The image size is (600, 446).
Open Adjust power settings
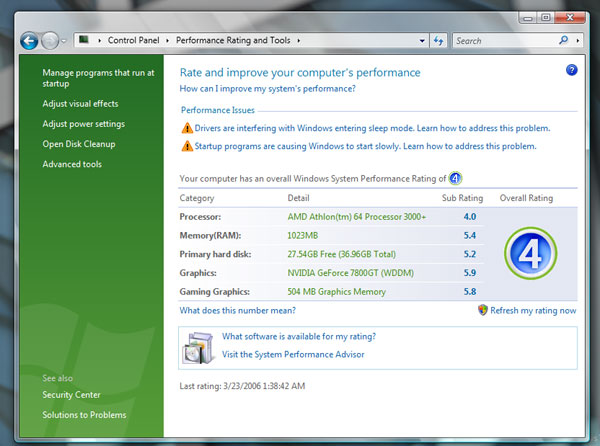coord(83,124)
